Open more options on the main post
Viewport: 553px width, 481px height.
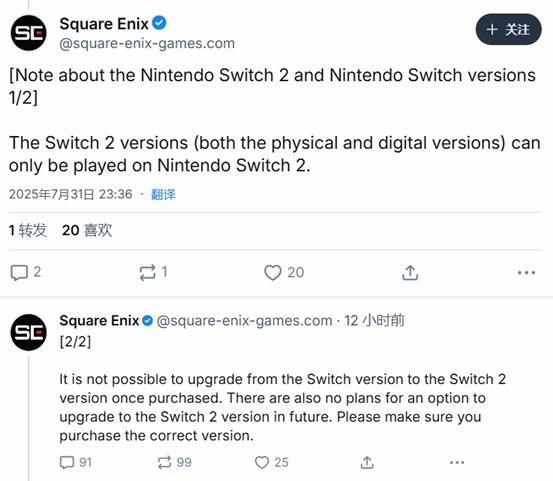526,273
